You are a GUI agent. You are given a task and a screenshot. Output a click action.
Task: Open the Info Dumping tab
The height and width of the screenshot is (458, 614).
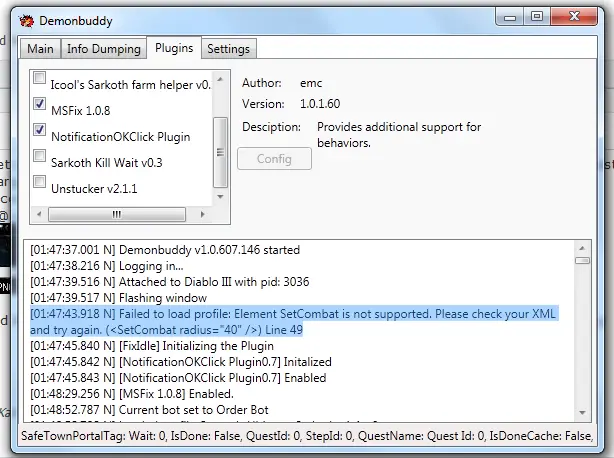(103, 48)
